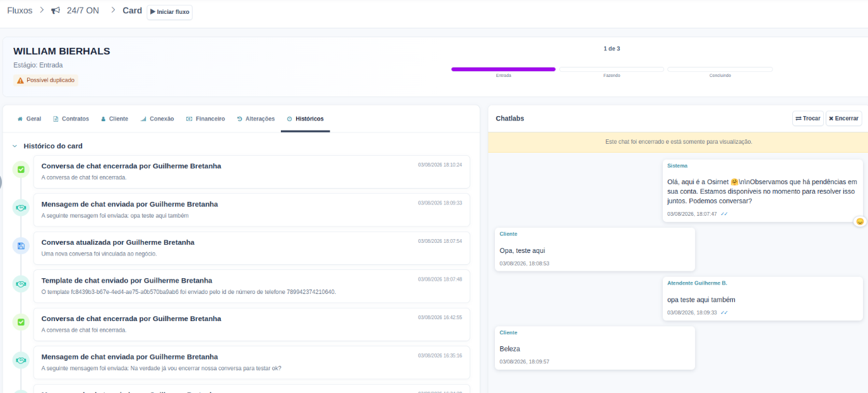The width and height of the screenshot is (868, 393).
Task: Click the chat encerrado notice banner
Action: [x=678, y=142]
